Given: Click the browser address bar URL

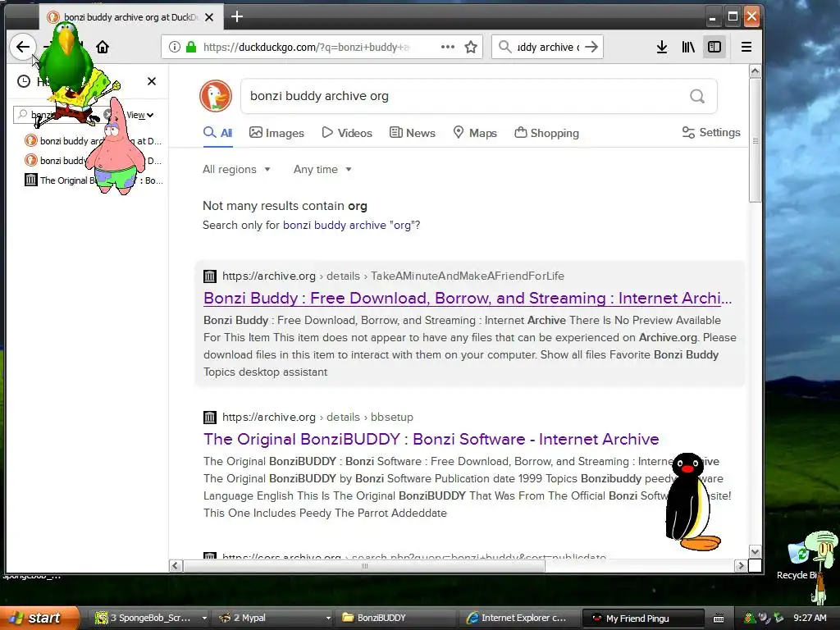Looking at the screenshot, I should [x=307, y=47].
